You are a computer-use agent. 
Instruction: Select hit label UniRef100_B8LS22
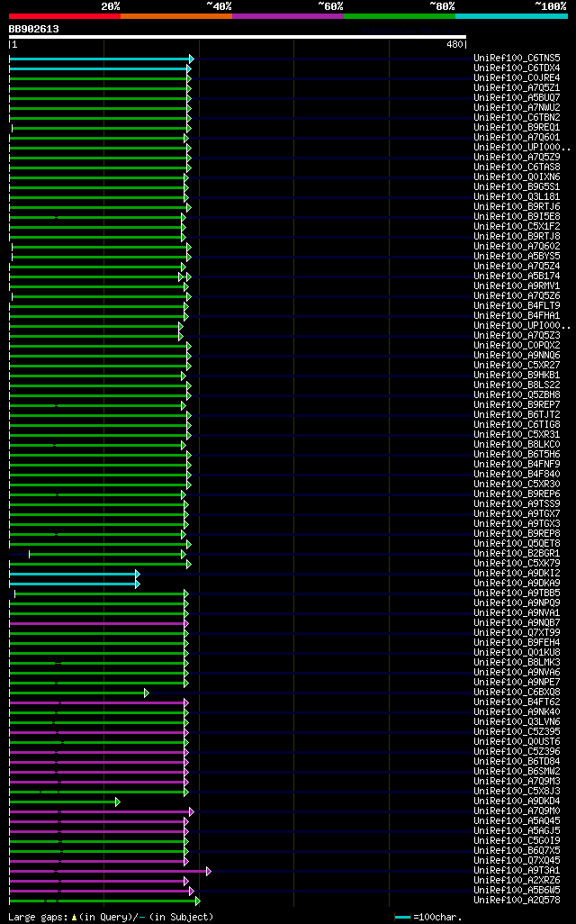point(517,385)
